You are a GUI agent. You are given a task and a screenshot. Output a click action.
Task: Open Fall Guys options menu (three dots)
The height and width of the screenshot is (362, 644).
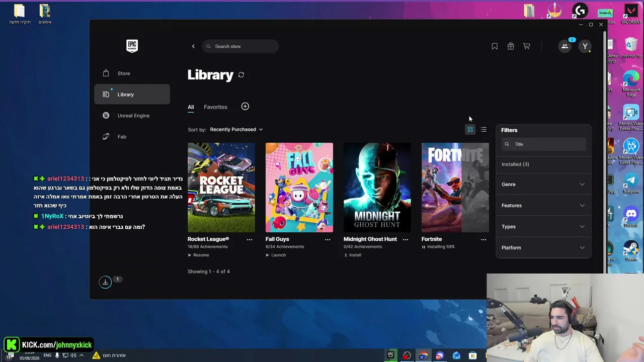[328, 239]
